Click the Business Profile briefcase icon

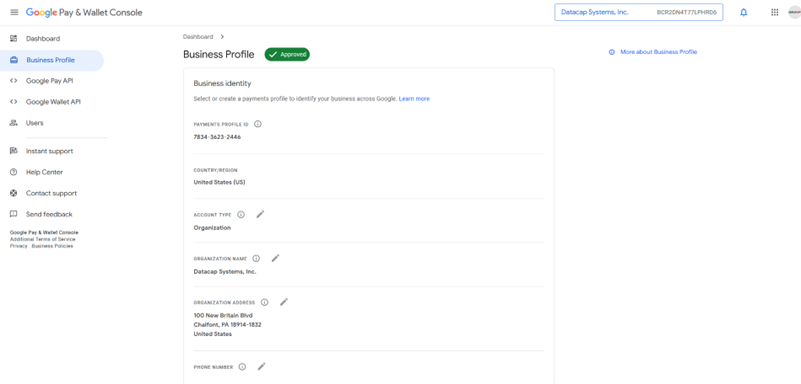[14, 60]
